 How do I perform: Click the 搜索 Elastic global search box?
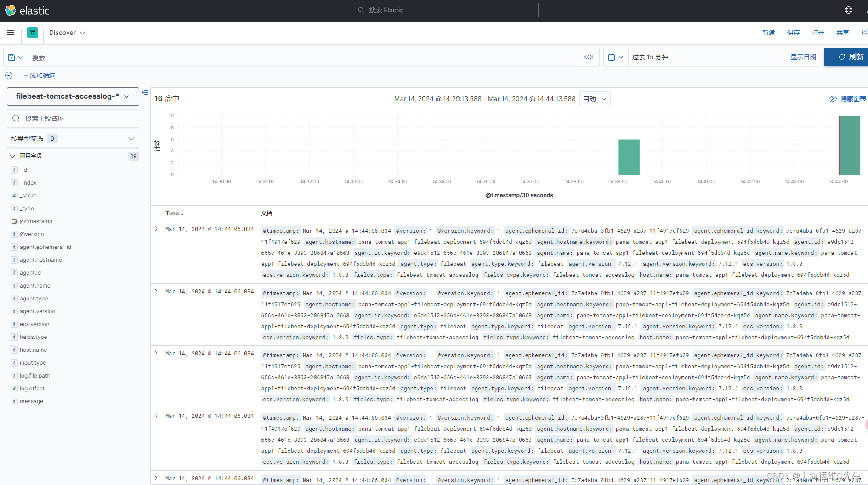click(447, 10)
